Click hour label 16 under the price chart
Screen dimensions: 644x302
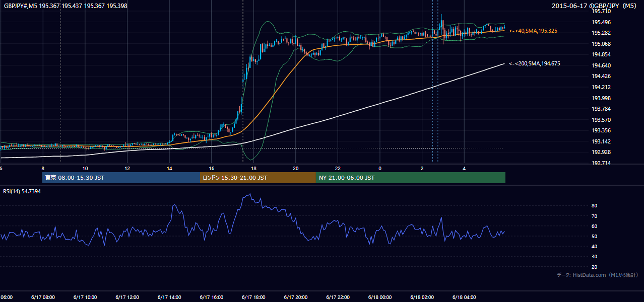coord(212,168)
